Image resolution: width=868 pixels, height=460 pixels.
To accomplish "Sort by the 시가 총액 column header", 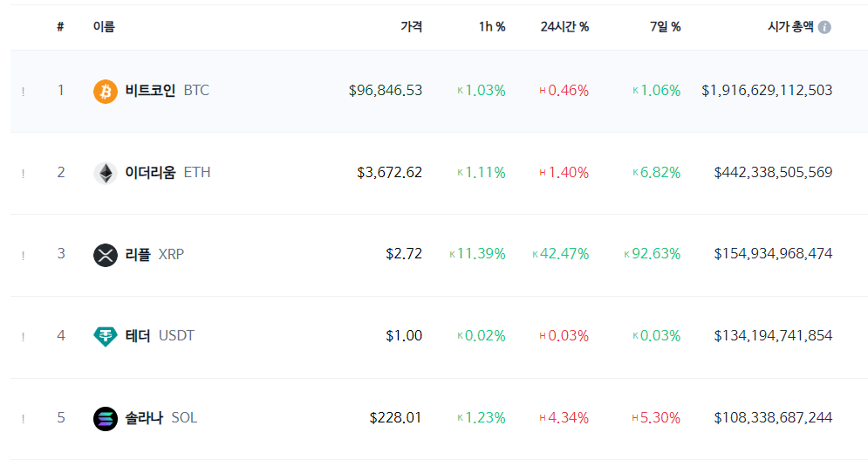I will [x=790, y=26].
